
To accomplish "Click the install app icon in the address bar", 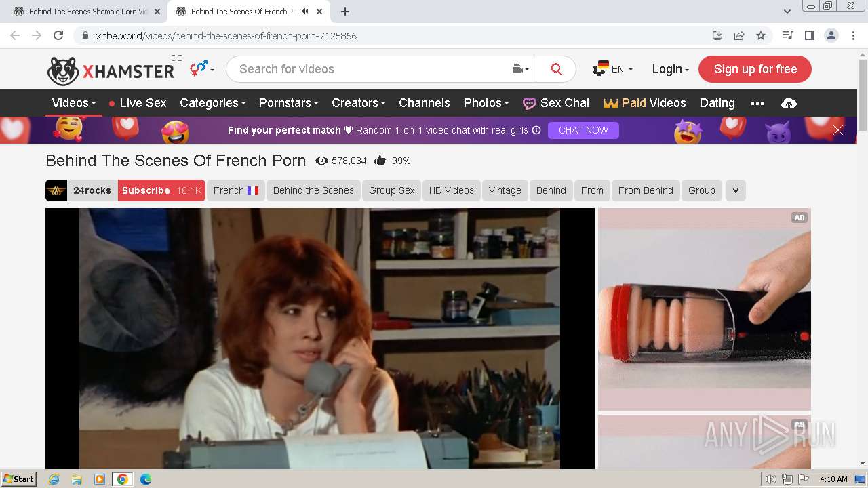I will pos(717,35).
